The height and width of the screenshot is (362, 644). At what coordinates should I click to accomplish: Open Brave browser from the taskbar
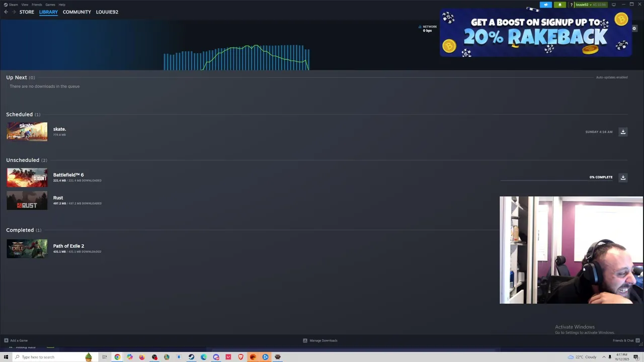(240, 357)
